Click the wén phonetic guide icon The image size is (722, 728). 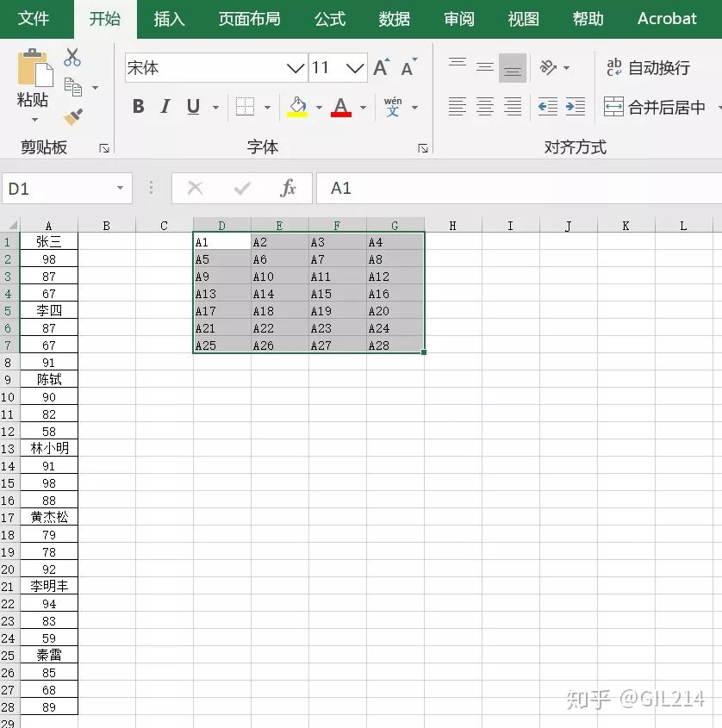393,107
